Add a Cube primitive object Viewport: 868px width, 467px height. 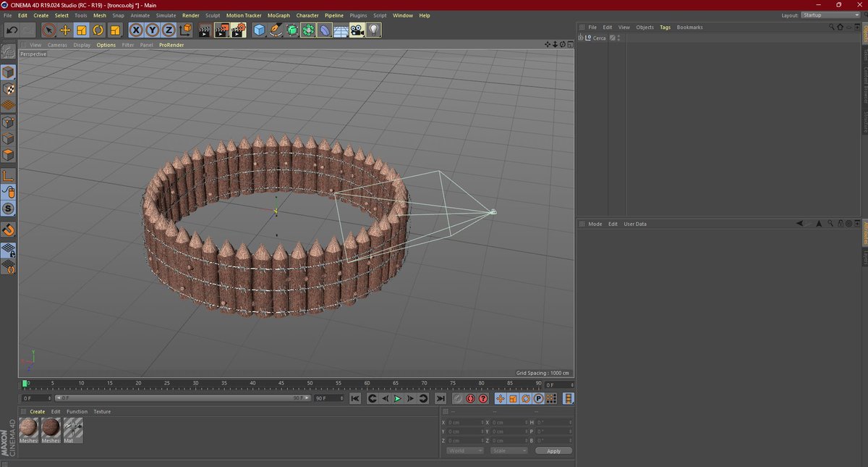point(260,30)
